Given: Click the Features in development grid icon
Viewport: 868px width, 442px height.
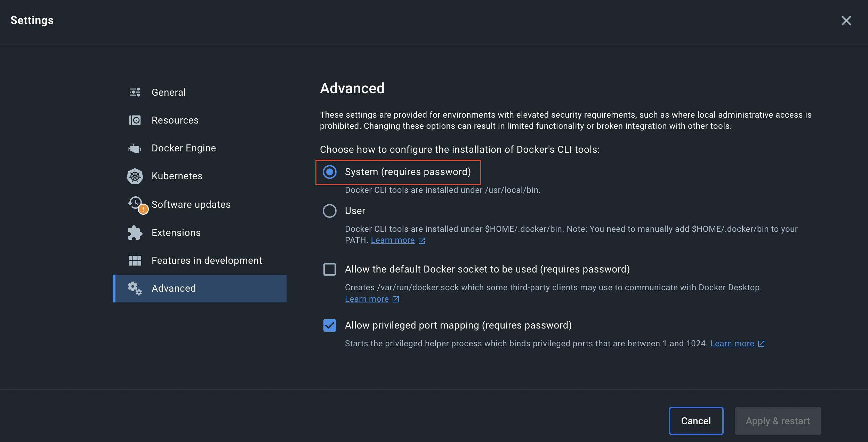Looking at the screenshot, I should click(135, 260).
